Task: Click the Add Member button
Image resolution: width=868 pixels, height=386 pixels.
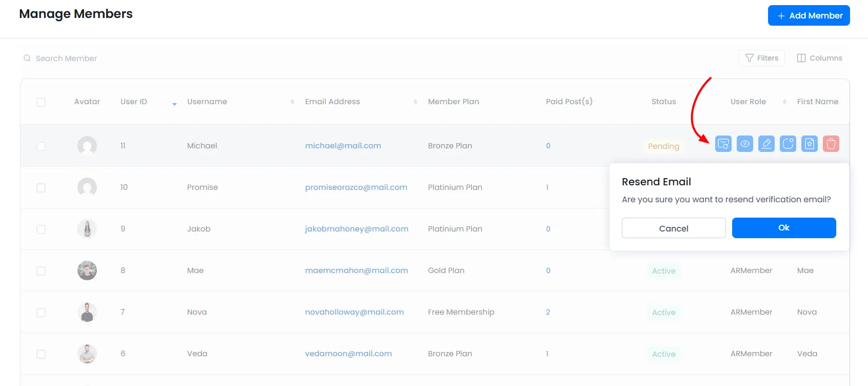Action: point(809,15)
